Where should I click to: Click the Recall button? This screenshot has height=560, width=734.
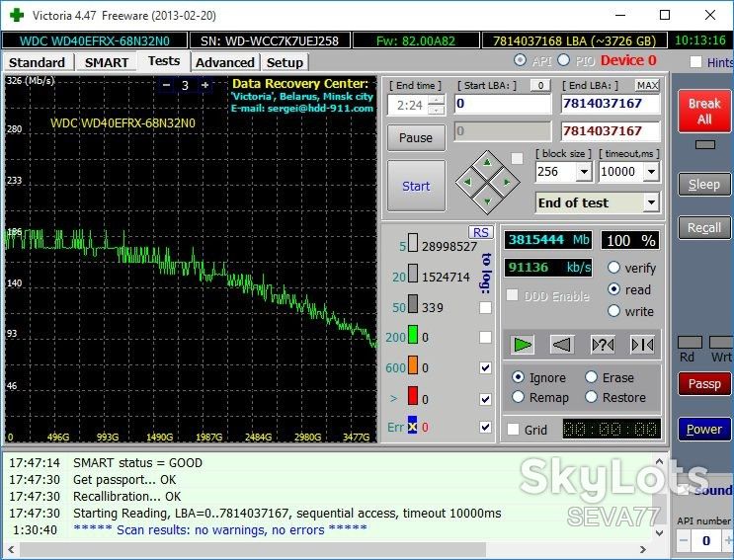(x=704, y=228)
